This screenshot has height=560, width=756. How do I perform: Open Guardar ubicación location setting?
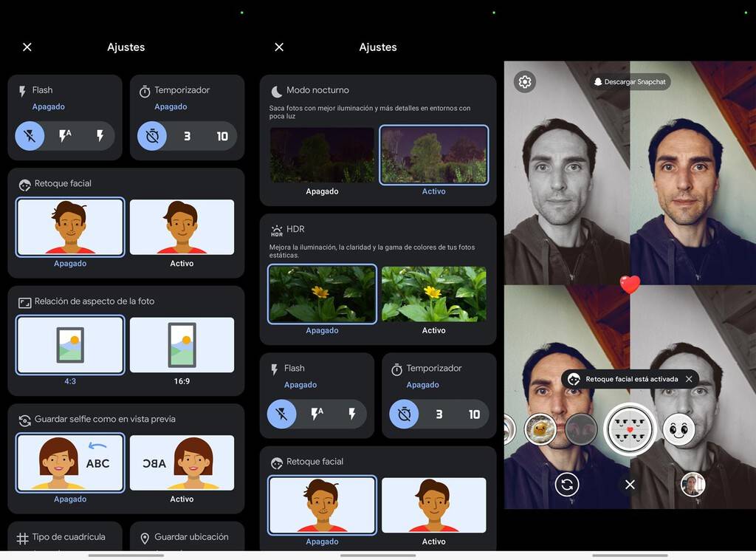pos(187,536)
